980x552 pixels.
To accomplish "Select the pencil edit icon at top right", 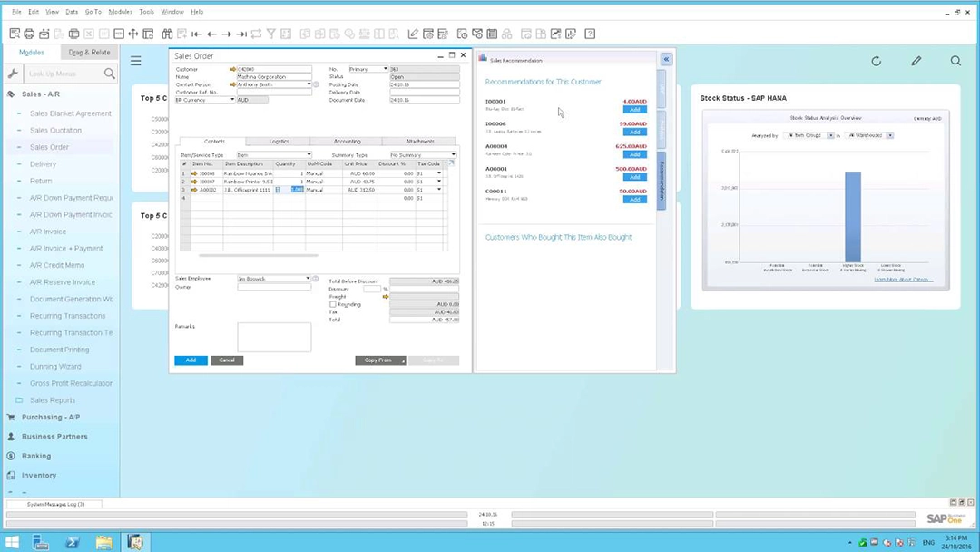I will (916, 61).
